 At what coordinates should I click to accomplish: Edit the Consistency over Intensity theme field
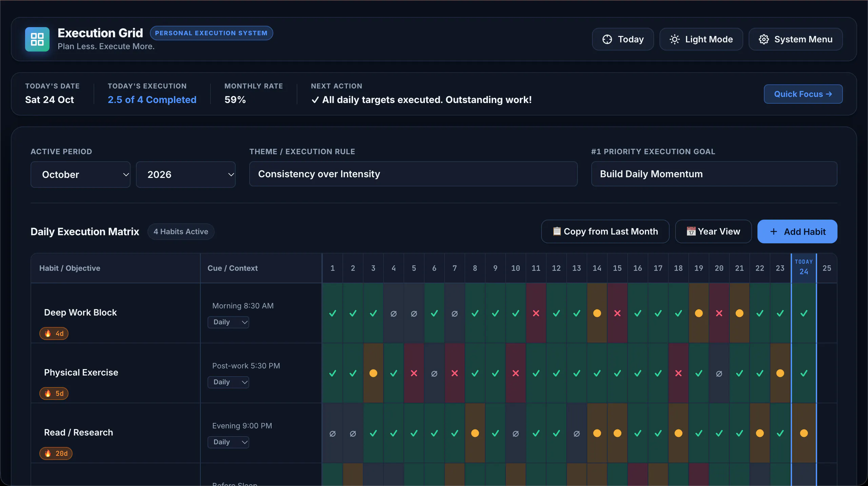[413, 174]
